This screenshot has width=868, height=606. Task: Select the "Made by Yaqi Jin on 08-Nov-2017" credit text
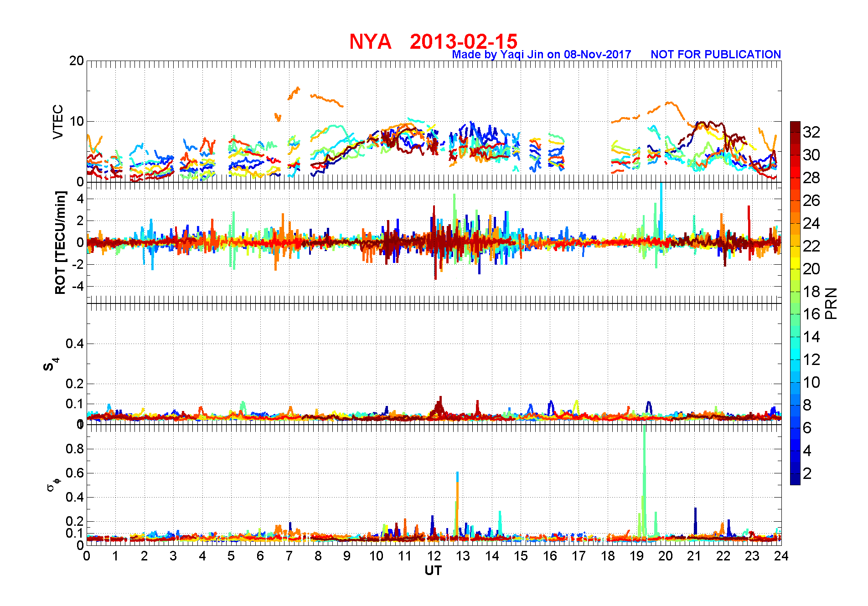tap(542, 55)
